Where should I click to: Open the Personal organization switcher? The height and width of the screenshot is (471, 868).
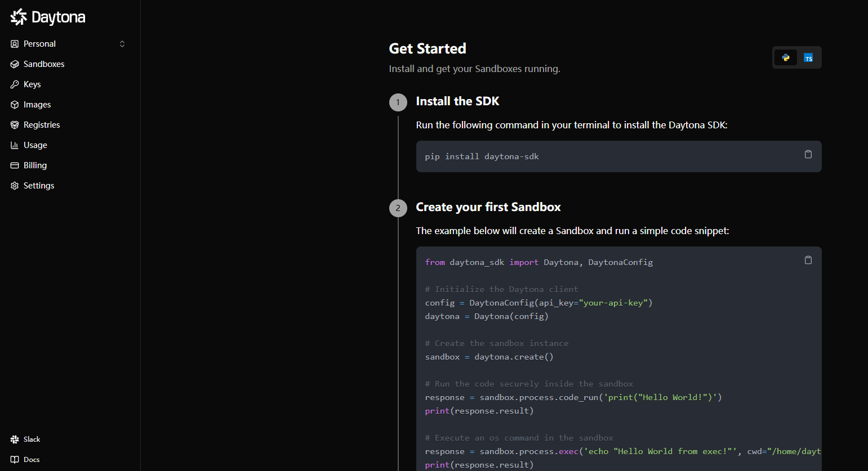point(68,44)
